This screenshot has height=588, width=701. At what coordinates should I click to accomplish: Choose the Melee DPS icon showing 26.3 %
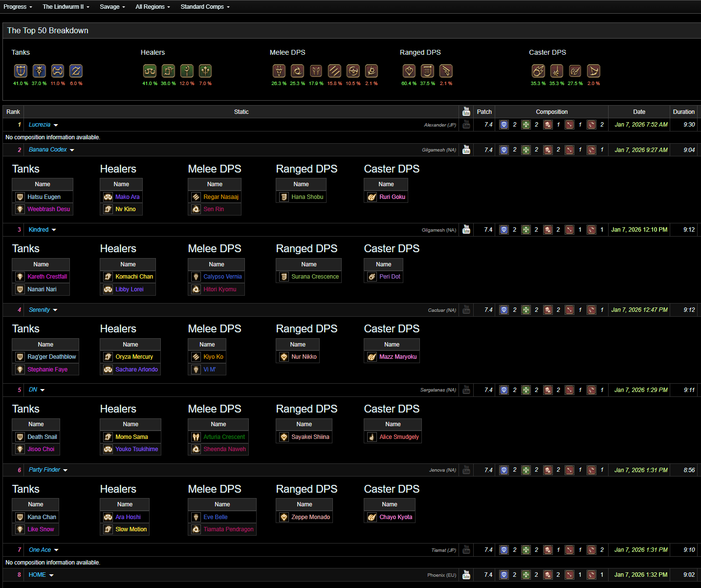click(279, 71)
